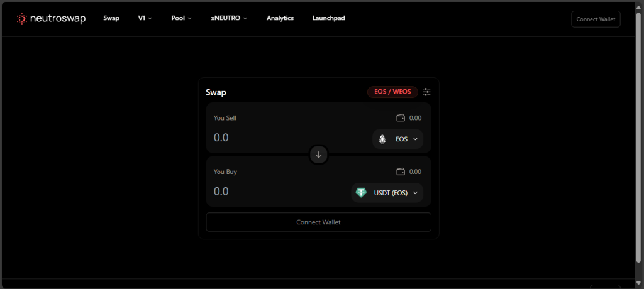Click wallet balance icon in You Buy
644x289 pixels.
[401, 172]
